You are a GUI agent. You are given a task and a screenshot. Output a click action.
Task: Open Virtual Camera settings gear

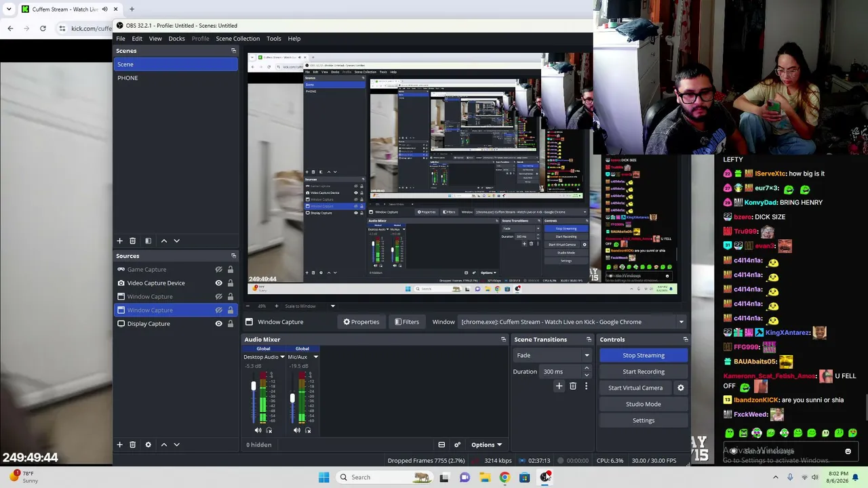[681, 388]
